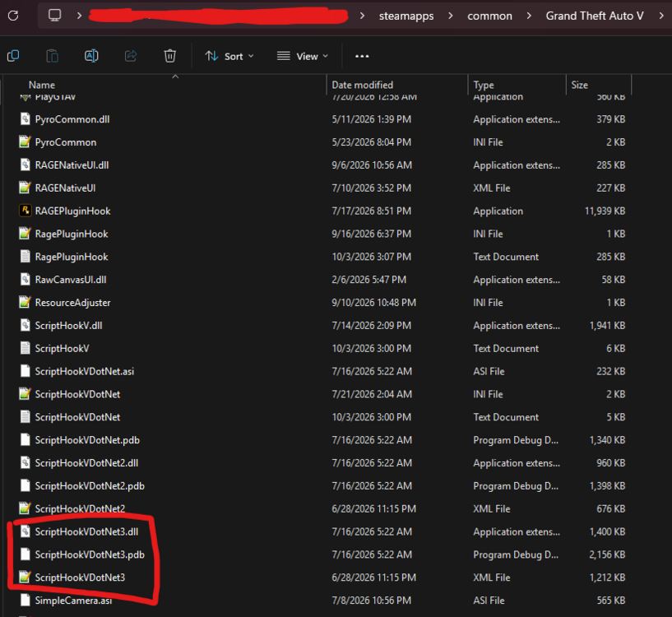Select the file named RAGENativeUI.dll
Image resolution: width=672 pixels, height=617 pixels.
[x=72, y=165]
